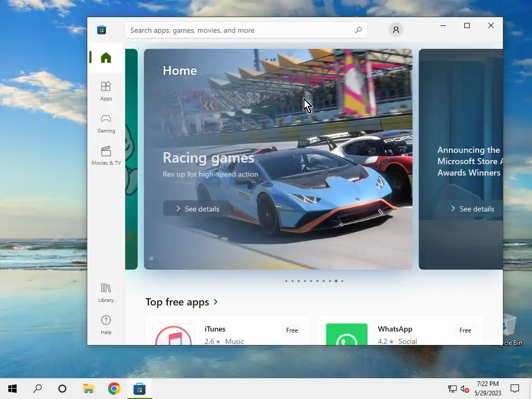Open the WhatsApp app icon
Image resolution: width=532 pixels, height=399 pixels.
point(347,335)
